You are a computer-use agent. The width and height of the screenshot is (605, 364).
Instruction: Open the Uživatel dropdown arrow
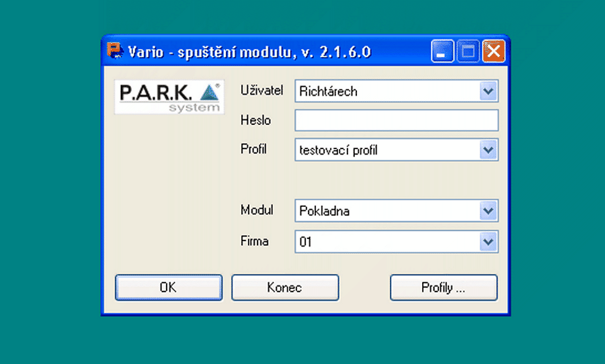488,91
